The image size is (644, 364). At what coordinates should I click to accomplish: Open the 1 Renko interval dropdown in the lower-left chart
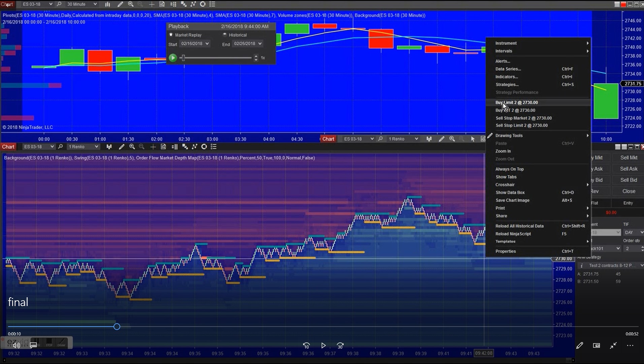[x=83, y=147]
